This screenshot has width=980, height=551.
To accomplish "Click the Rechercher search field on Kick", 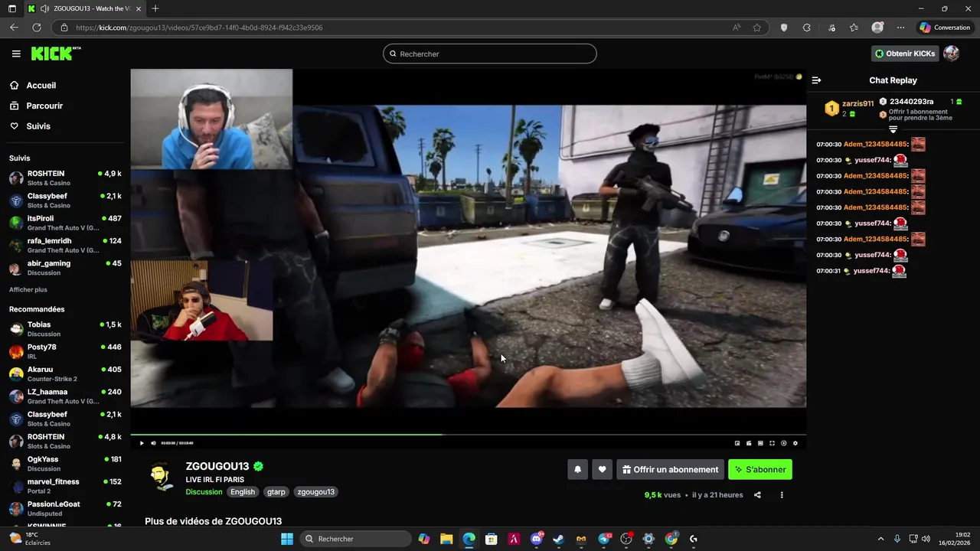I will point(490,54).
